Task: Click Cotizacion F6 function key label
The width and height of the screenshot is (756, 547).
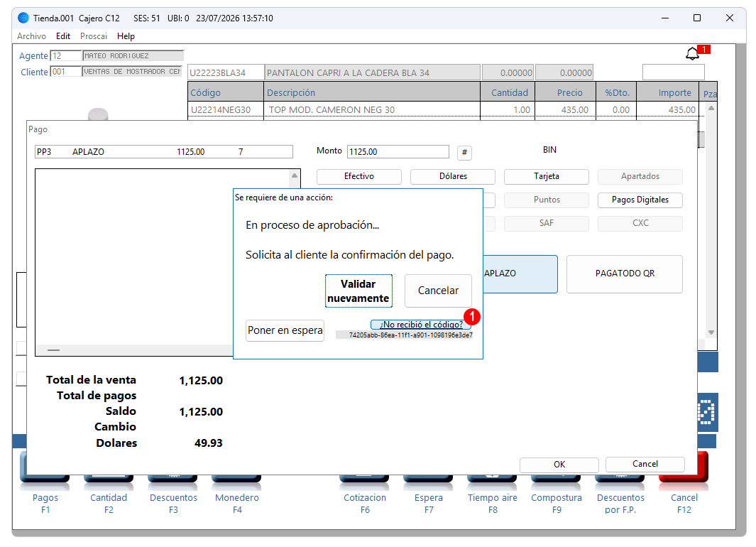Action: pyautogui.click(x=365, y=504)
